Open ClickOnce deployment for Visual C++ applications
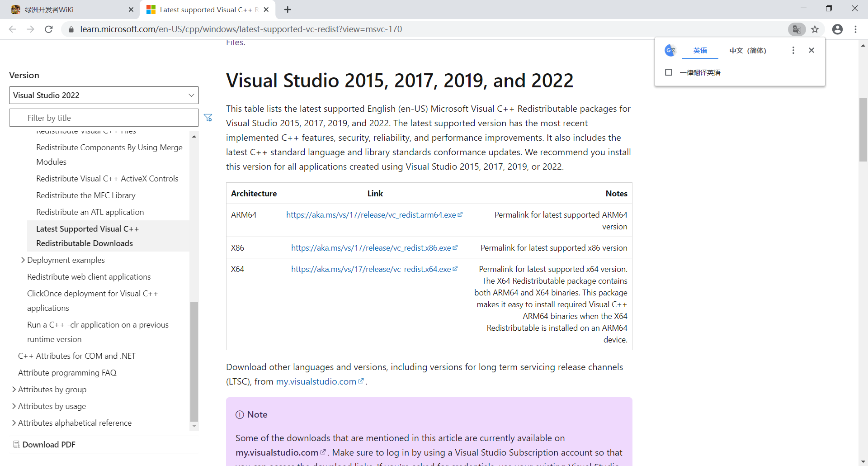 pyautogui.click(x=93, y=301)
